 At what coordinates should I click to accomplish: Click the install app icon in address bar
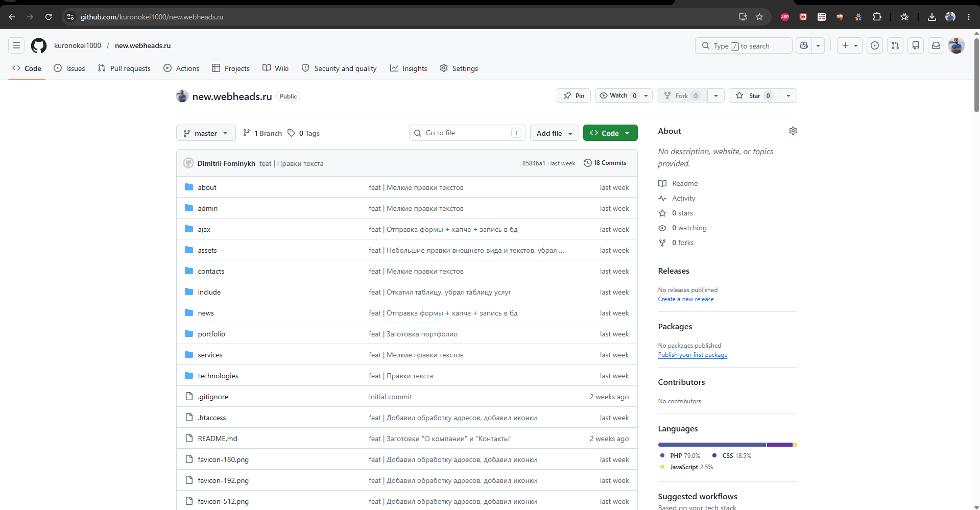coord(743,17)
